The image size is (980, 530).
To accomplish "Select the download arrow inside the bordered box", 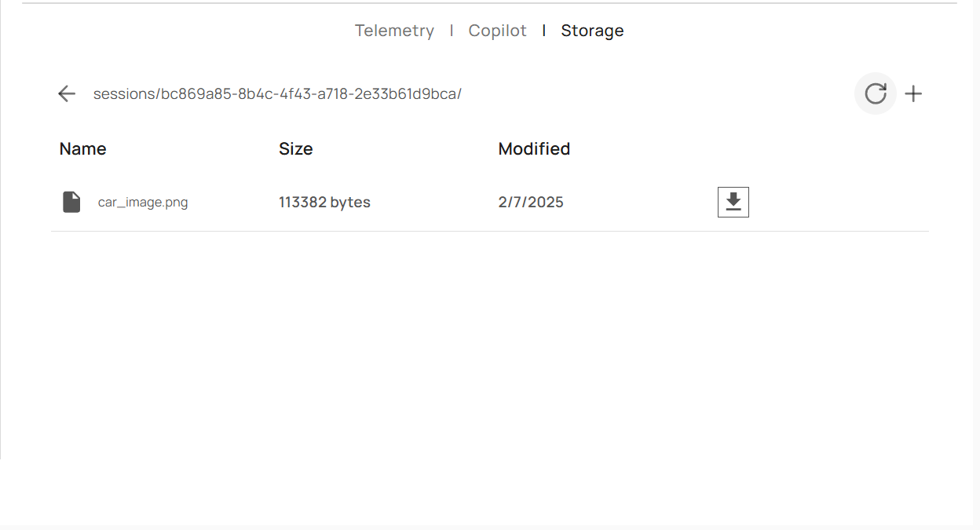I will pyautogui.click(x=733, y=202).
